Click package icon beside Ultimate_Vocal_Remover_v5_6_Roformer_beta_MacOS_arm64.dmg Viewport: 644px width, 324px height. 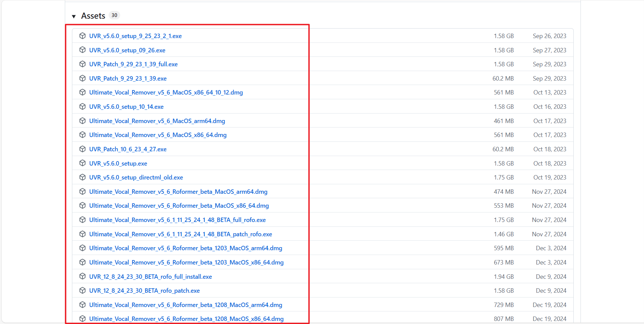(82, 191)
